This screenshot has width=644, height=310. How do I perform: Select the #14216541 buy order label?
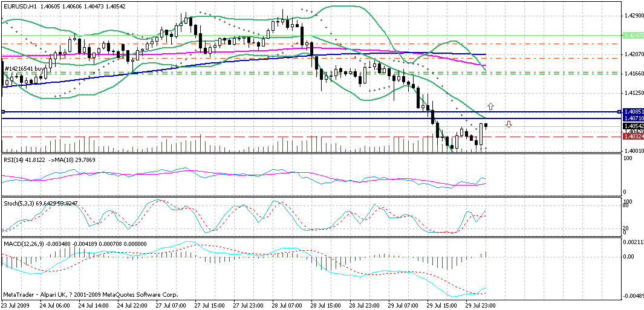tap(24, 69)
